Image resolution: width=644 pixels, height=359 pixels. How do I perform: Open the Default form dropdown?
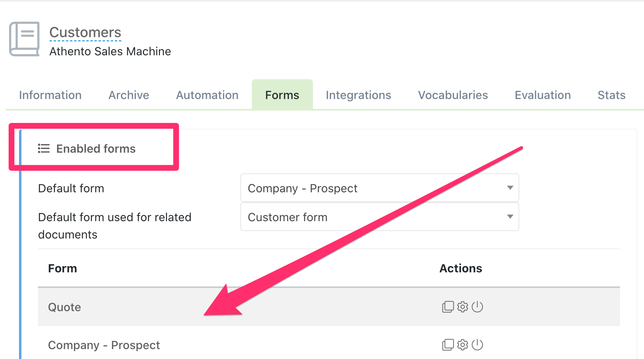(x=379, y=188)
